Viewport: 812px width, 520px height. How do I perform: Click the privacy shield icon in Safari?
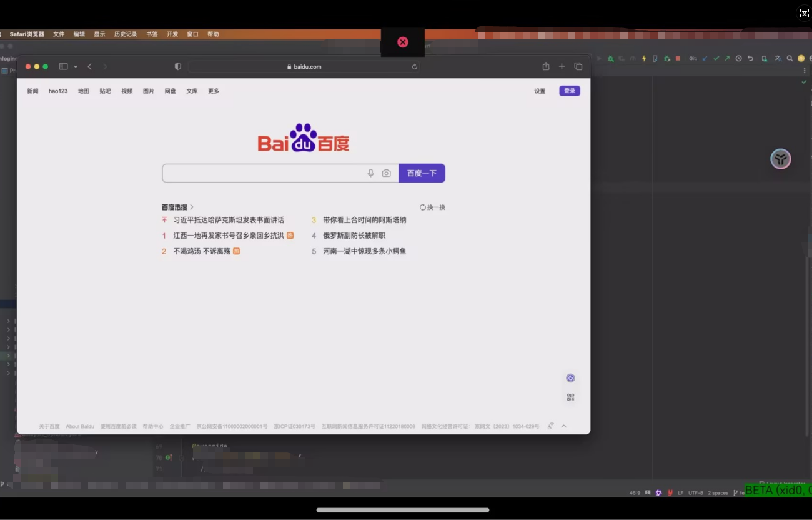(178, 66)
